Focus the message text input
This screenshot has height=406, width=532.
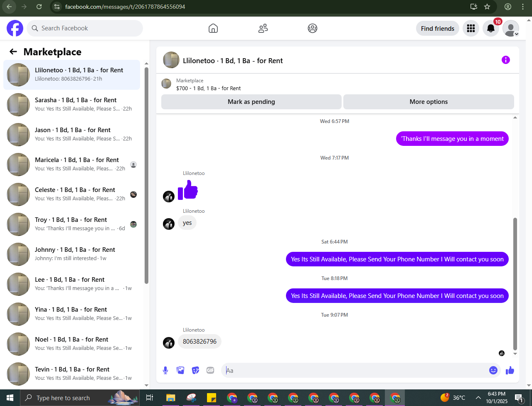(x=355, y=370)
